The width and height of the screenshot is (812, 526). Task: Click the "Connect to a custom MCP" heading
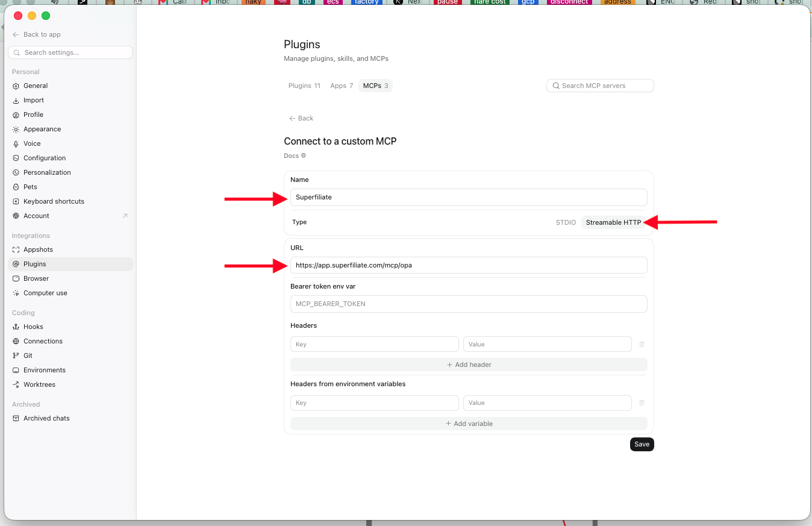(x=340, y=141)
